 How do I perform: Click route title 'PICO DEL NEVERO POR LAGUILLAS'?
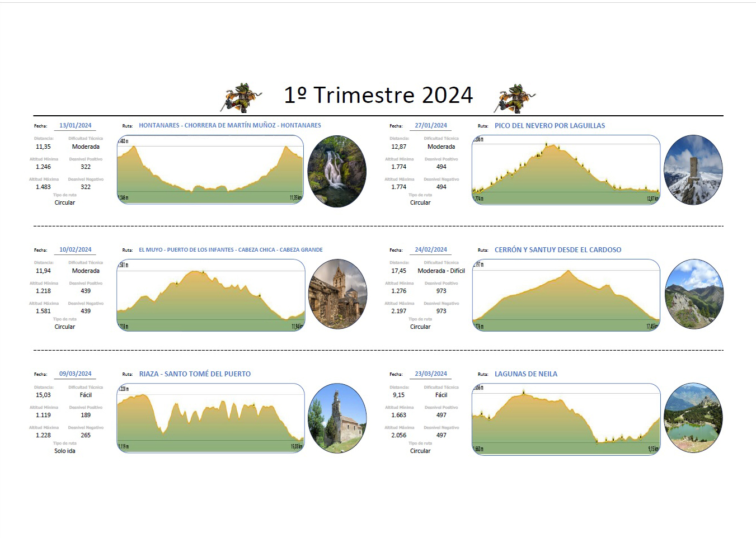point(550,126)
